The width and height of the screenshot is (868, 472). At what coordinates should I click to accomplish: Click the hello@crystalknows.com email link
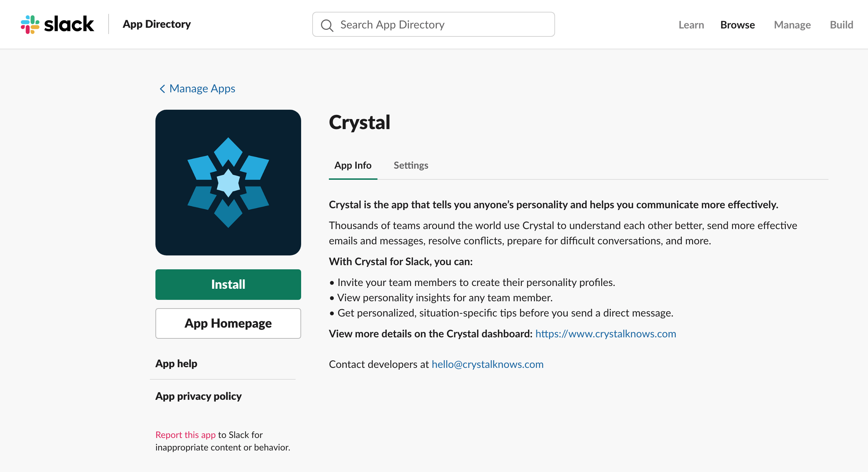tap(487, 364)
